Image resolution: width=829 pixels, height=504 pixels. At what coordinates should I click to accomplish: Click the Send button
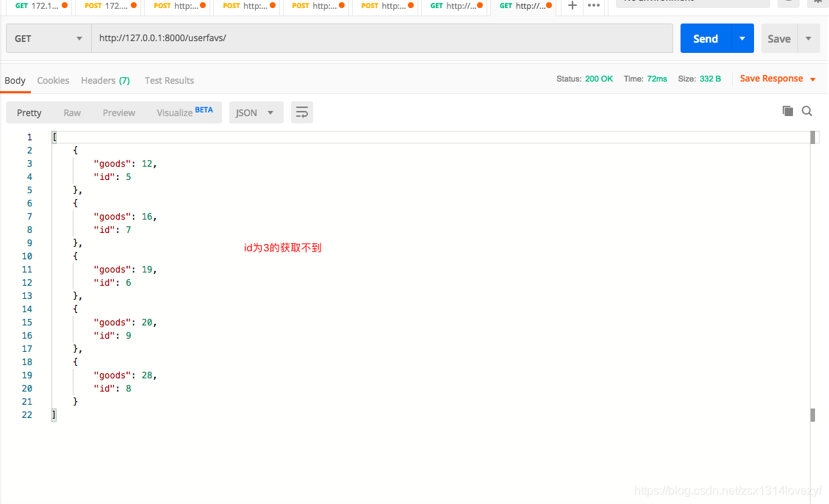point(705,37)
